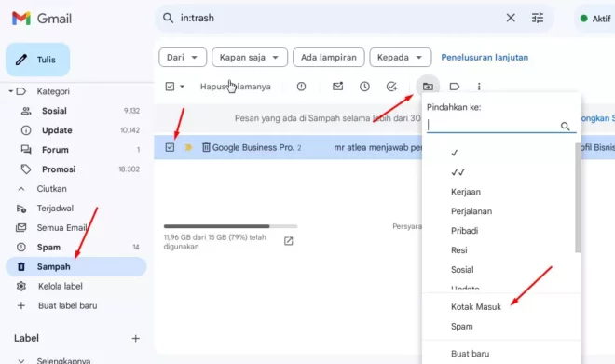This screenshot has height=364, width=615.
Task: Toggle importance marker on Google Business email
Action: point(188,147)
